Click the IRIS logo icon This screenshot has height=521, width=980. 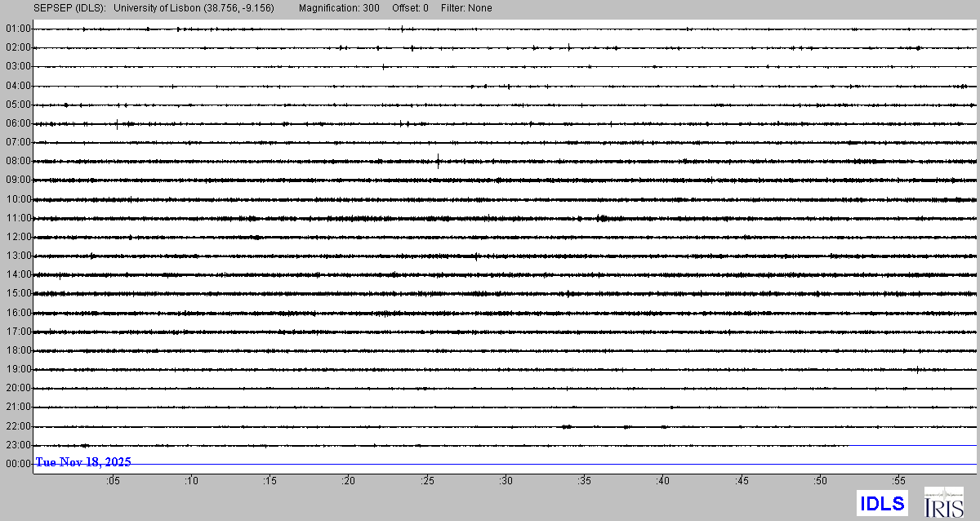coord(943,502)
